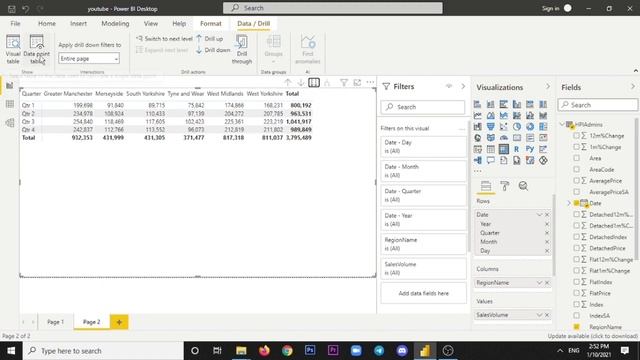The image size is (640, 360).
Task: Check the DetachedIndex field checkbox
Action: 576,237
